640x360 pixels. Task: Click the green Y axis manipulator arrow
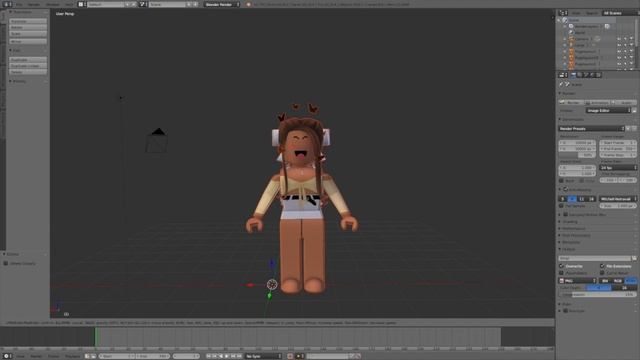coord(269,295)
